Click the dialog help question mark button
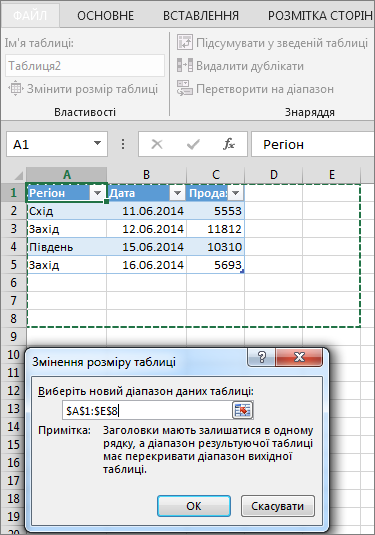This screenshot has width=375, height=535. click(262, 357)
